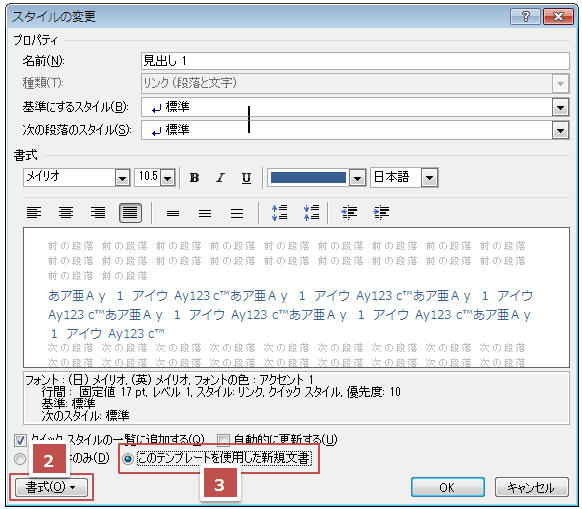Increase paragraph indent icon

381,213
